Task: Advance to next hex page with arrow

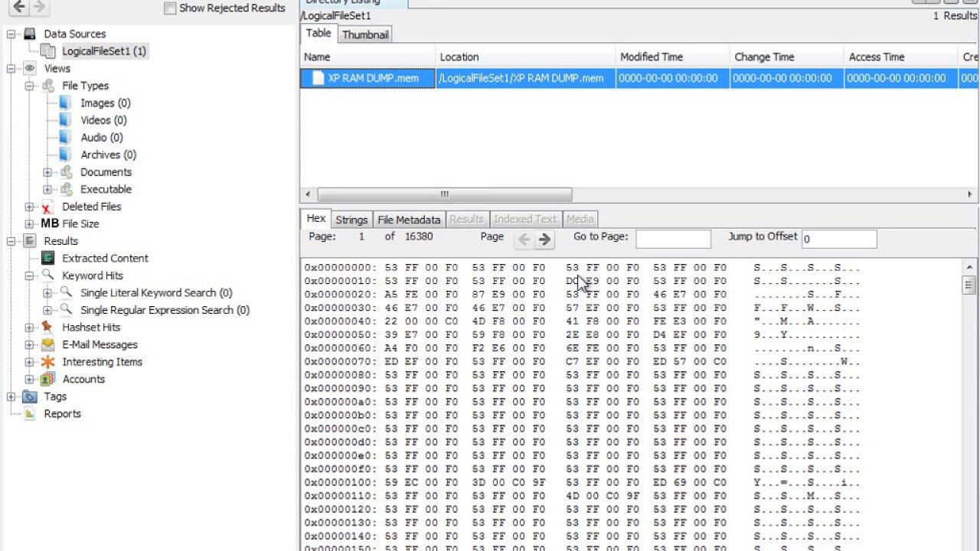Action: pos(545,240)
